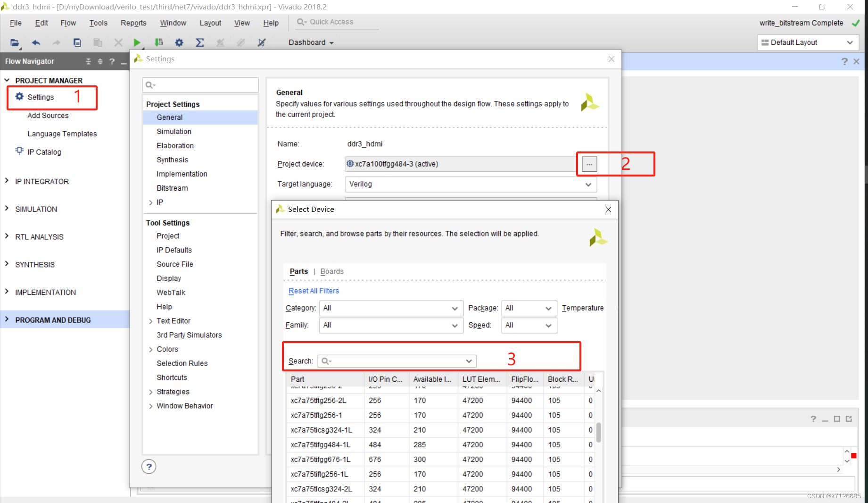Screen dimensions: 868x503
Task: Select the Parts tab
Action: click(x=299, y=271)
